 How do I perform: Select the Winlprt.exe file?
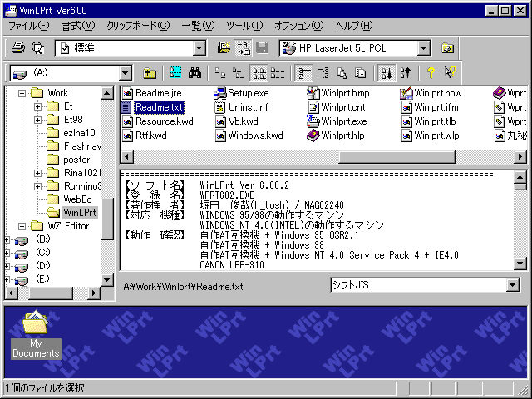(x=337, y=121)
